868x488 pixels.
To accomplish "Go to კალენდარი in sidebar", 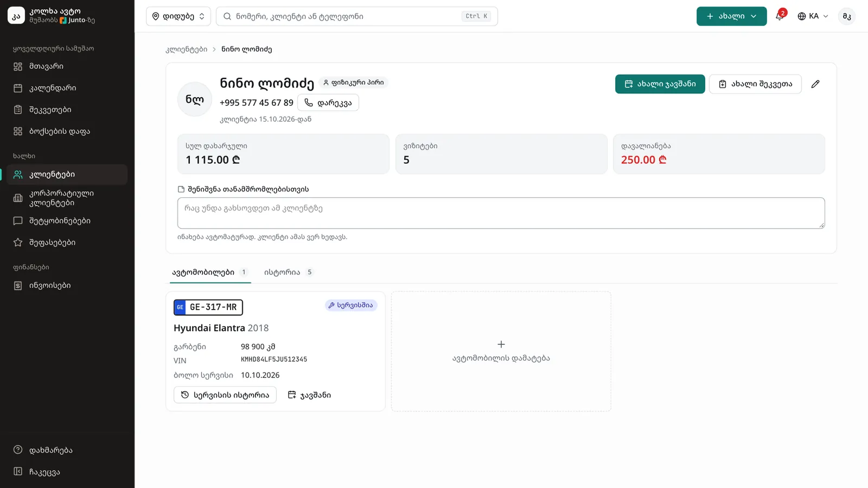I will coord(67,88).
